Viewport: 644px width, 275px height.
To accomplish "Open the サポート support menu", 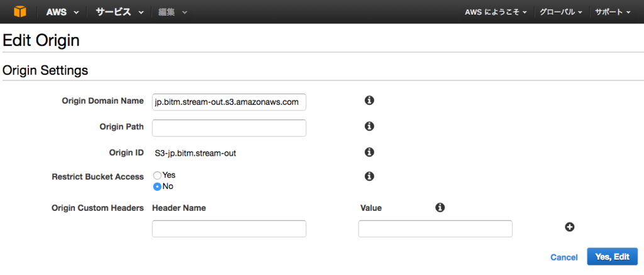I will coord(613,13).
